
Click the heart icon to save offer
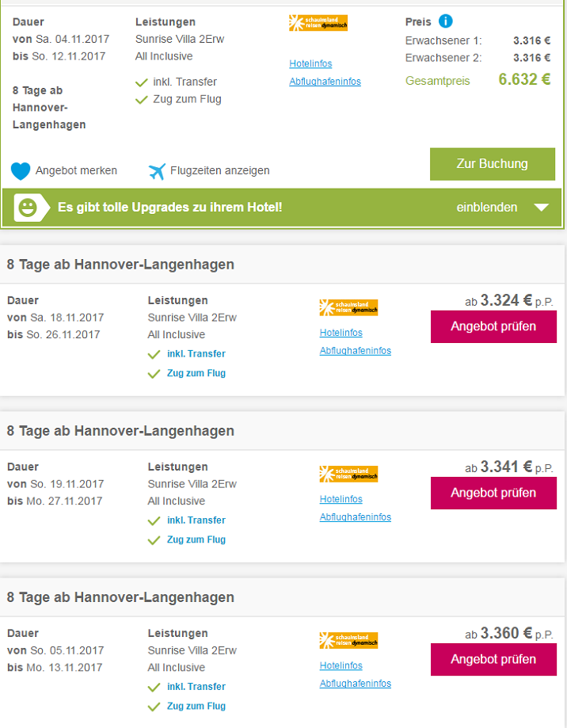[21, 170]
